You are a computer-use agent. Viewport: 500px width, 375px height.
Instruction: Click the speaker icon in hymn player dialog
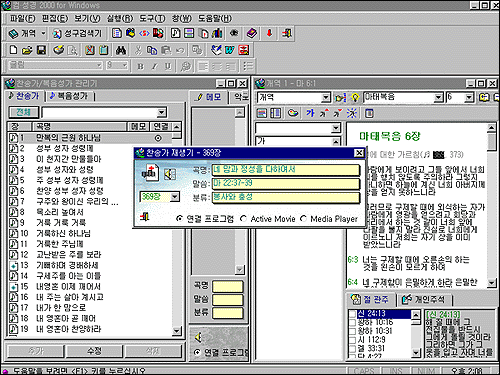(x=170, y=174)
